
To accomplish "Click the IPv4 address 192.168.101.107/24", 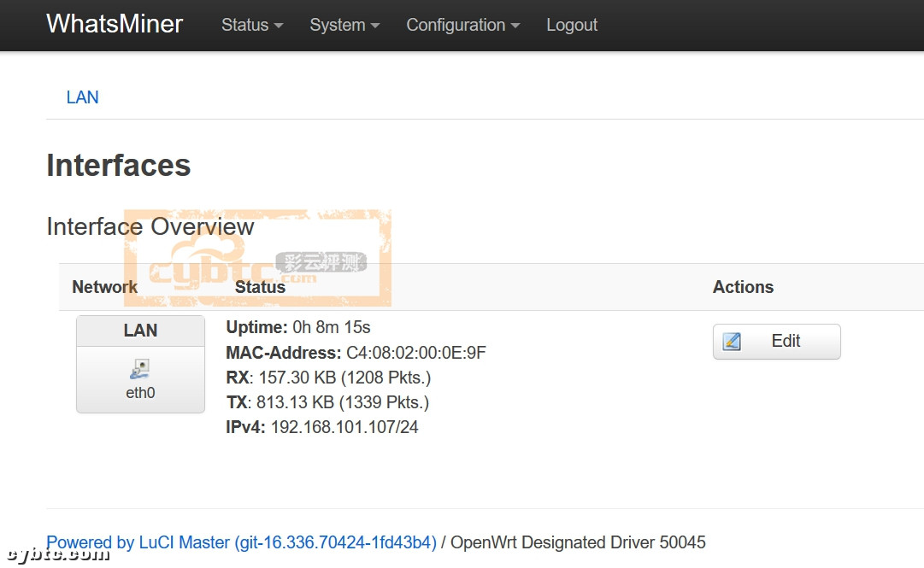I will 344,427.
